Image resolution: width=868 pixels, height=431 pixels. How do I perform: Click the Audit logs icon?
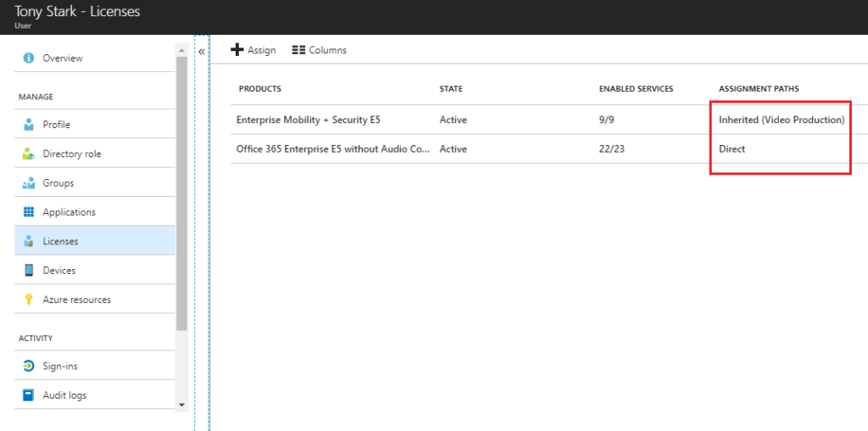point(29,395)
